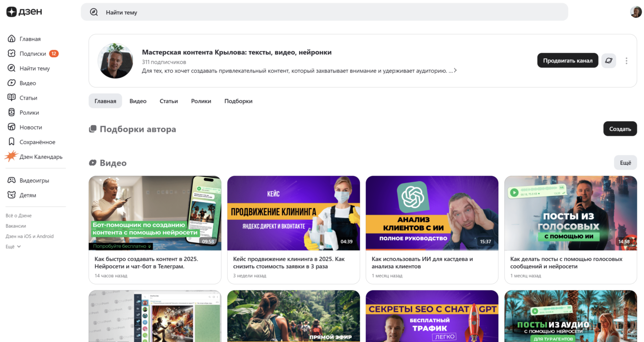
Task: Open the Прямой эфир jungle thumbnail
Action: [293, 316]
